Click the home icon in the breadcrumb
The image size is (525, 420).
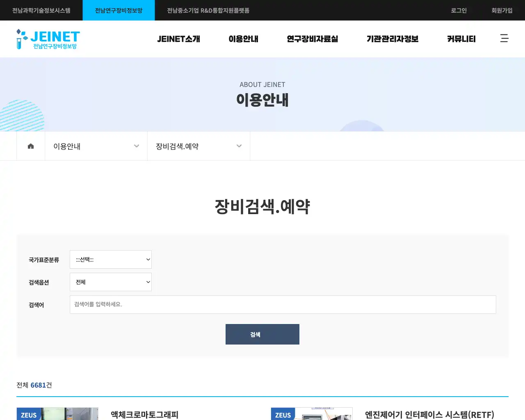(x=30, y=146)
